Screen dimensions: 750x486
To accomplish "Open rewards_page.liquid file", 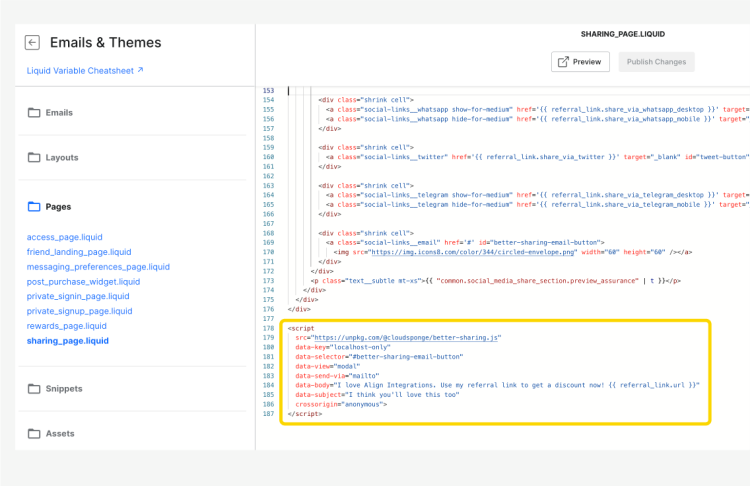I will (66, 326).
